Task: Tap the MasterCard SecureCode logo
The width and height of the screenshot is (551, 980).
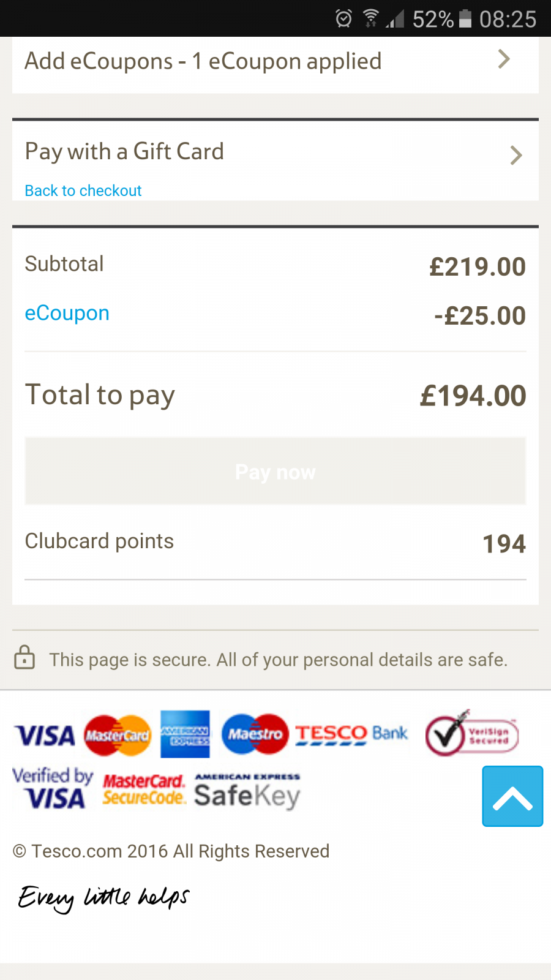Action: coord(144,790)
